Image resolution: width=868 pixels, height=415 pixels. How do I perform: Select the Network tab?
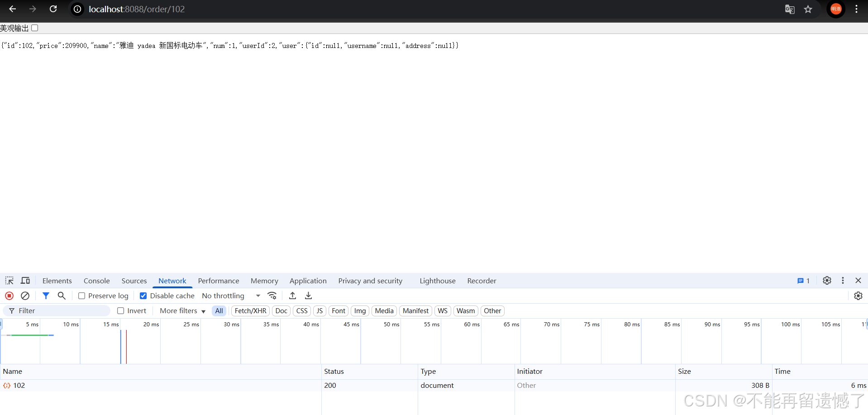[172, 281]
